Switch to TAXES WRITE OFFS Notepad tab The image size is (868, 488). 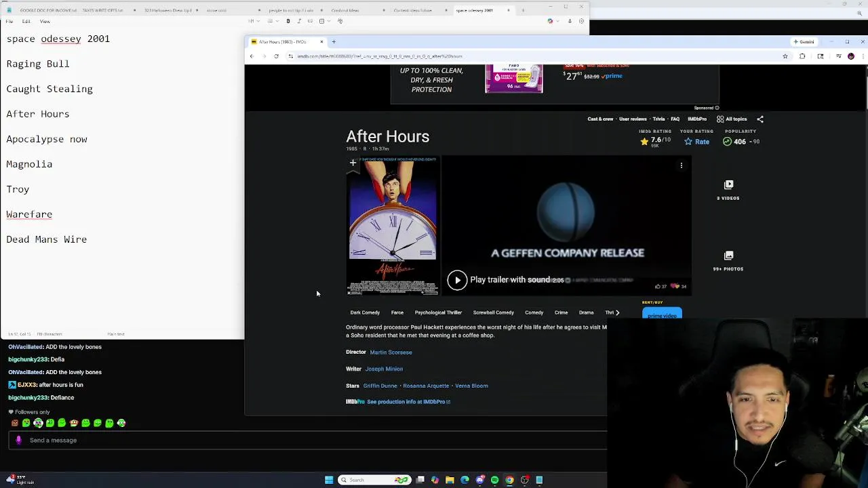pos(102,10)
